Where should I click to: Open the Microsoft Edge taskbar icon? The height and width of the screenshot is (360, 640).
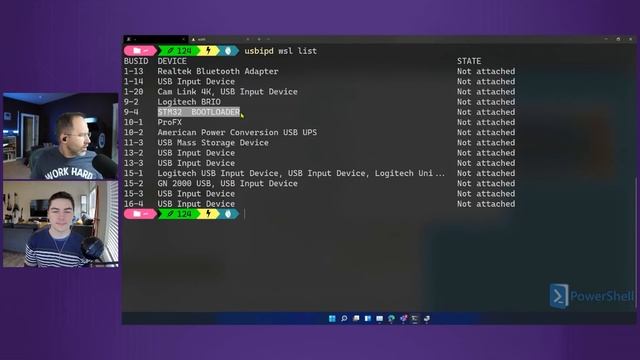click(x=391, y=318)
